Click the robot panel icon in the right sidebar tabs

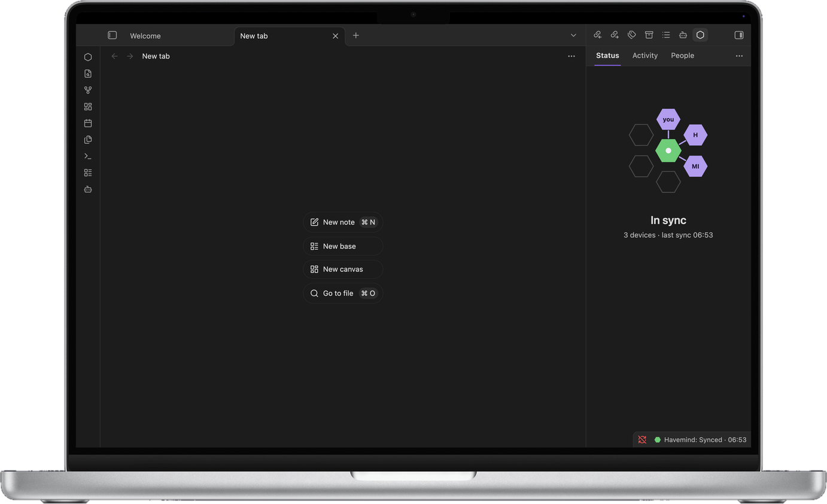(x=683, y=35)
